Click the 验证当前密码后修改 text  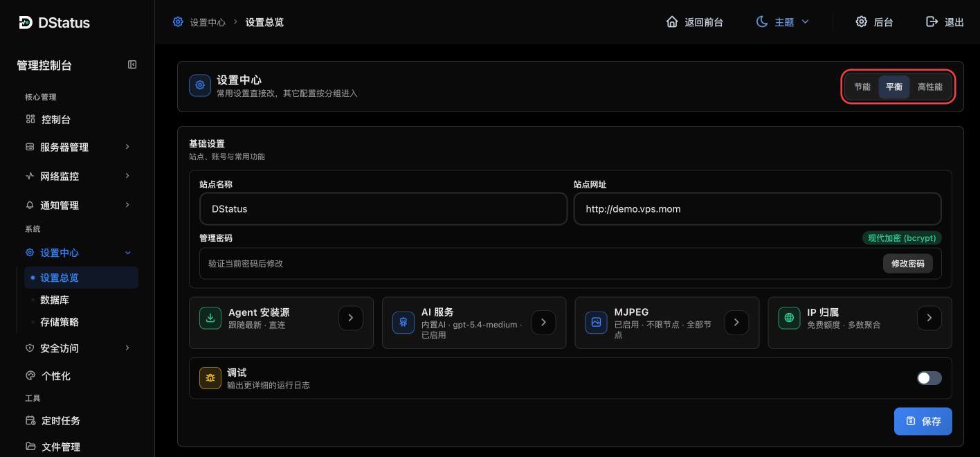(x=246, y=264)
